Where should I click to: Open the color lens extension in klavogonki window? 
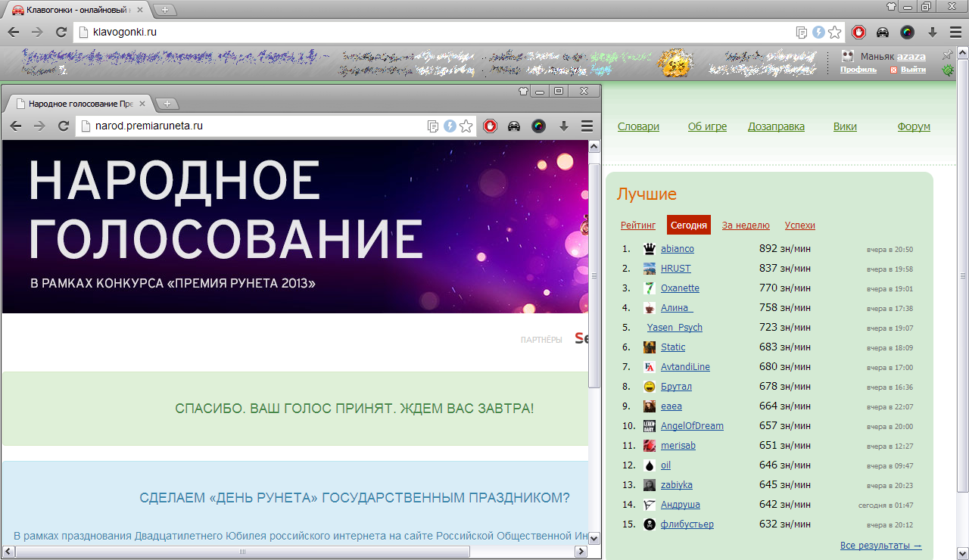pos(907,32)
